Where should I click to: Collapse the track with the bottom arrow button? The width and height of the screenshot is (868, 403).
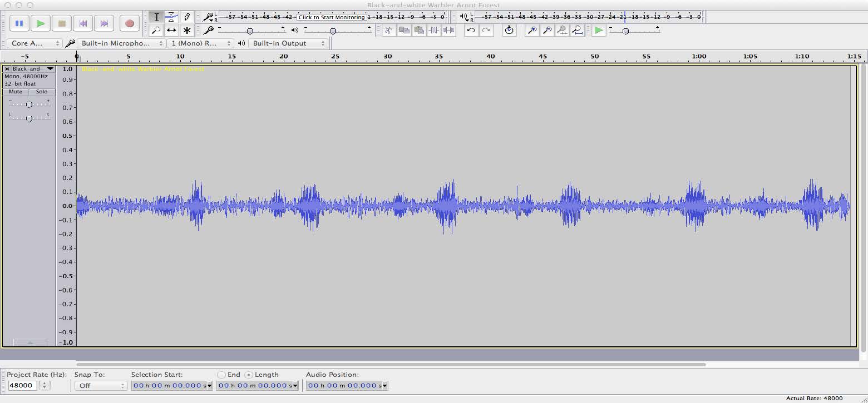coord(30,342)
